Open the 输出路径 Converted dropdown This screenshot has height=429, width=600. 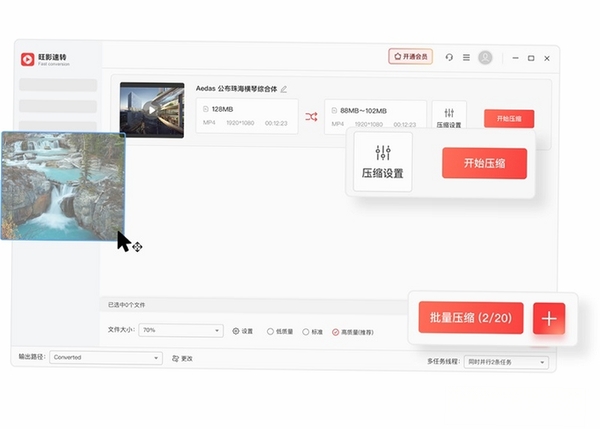pyautogui.click(x=106, y=357)
